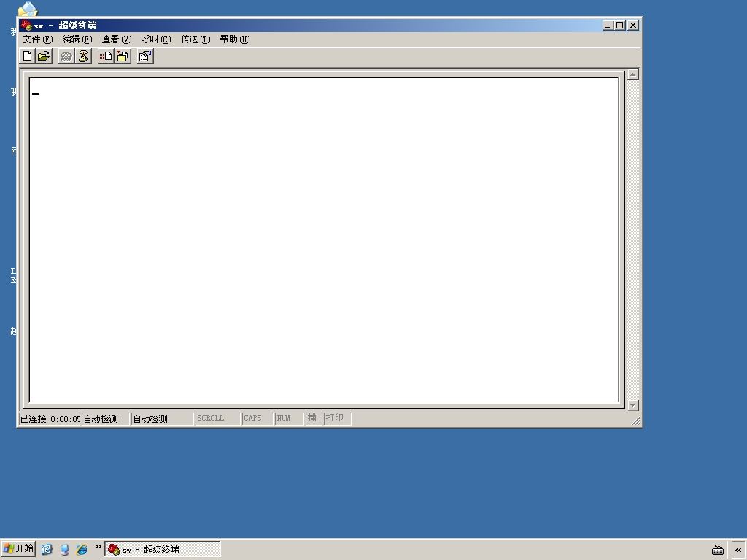Viewport: 747px width, 560px height.
Task: Disconnect the session via hang-up icon
Action: tap(83, 56)
